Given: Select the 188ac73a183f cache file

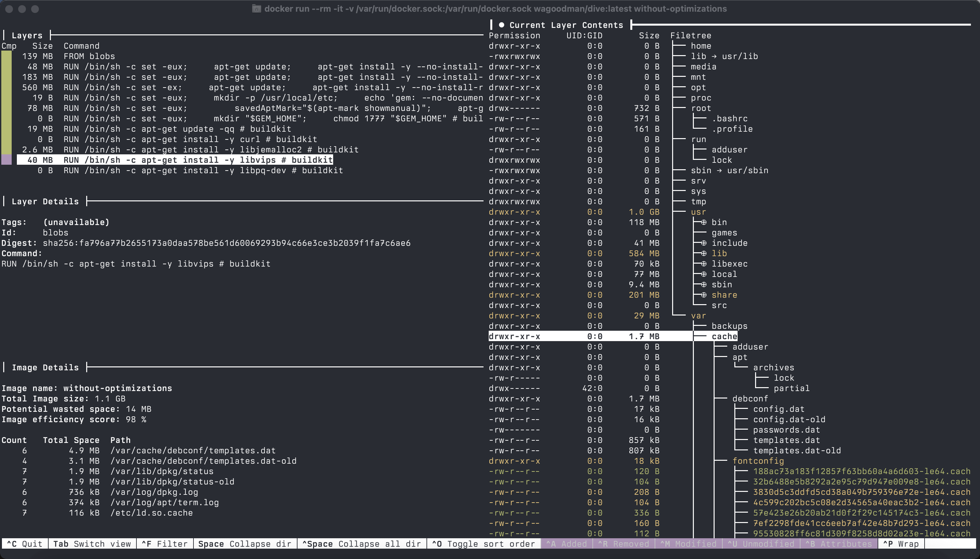Looking at the screenshot, I should pos(862,471).
